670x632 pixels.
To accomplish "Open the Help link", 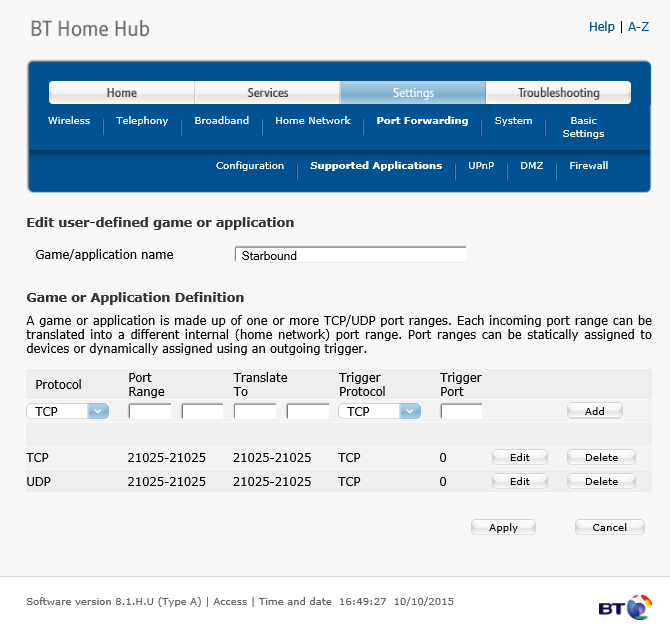I will tap(602, 26).
